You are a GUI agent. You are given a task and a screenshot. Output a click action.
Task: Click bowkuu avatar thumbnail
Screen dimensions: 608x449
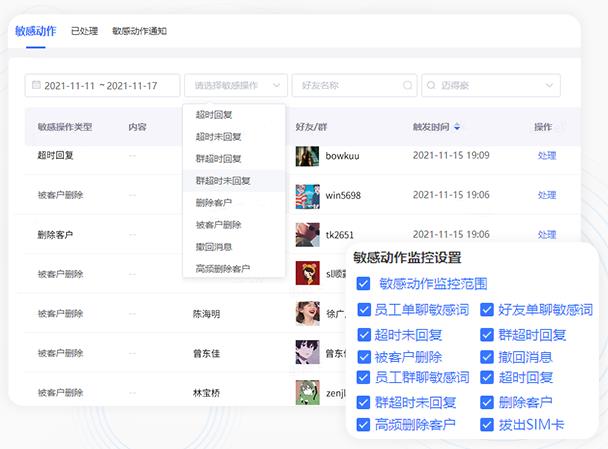pyautogui.click(x=307, y=156)
